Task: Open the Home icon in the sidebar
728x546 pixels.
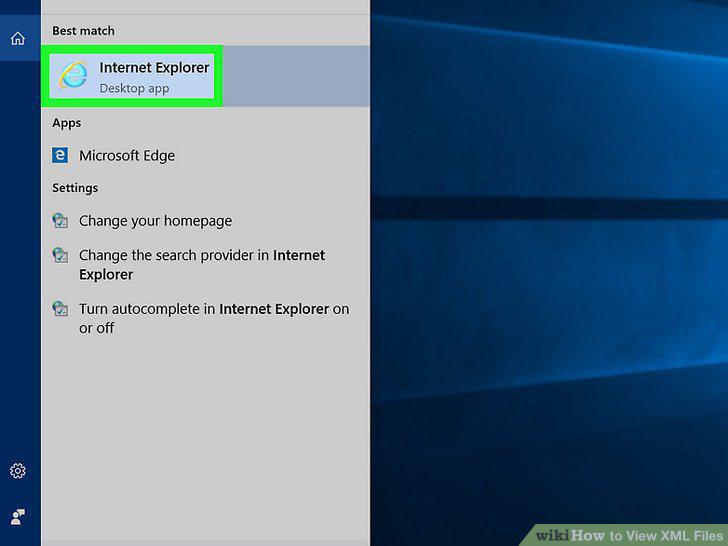Action: (x=18, y=38)
